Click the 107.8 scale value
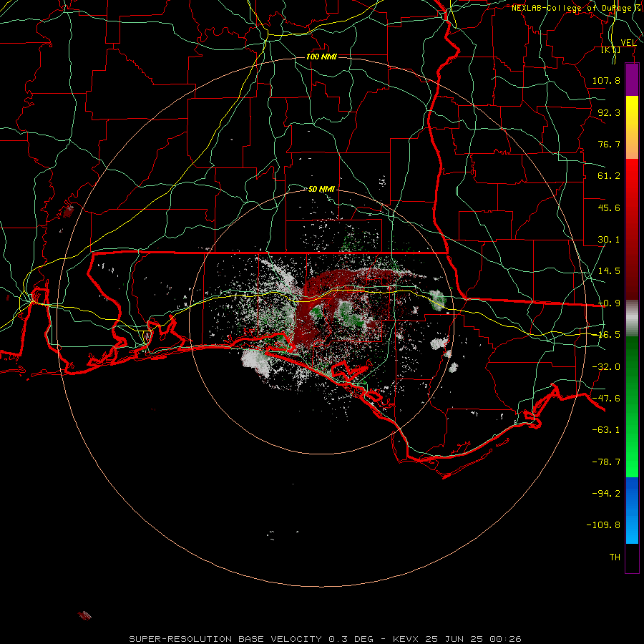 pos(606,80)
